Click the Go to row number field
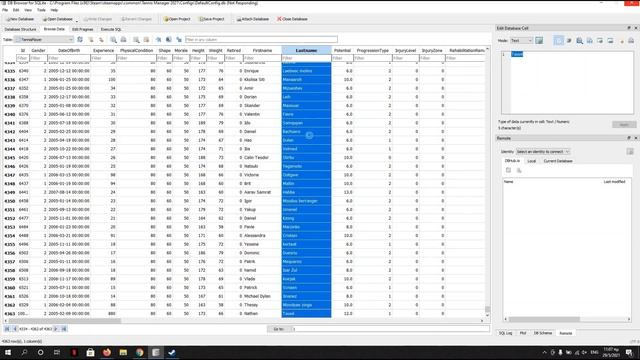The height and width of the screenshot is (360, 640). (391, 329)
